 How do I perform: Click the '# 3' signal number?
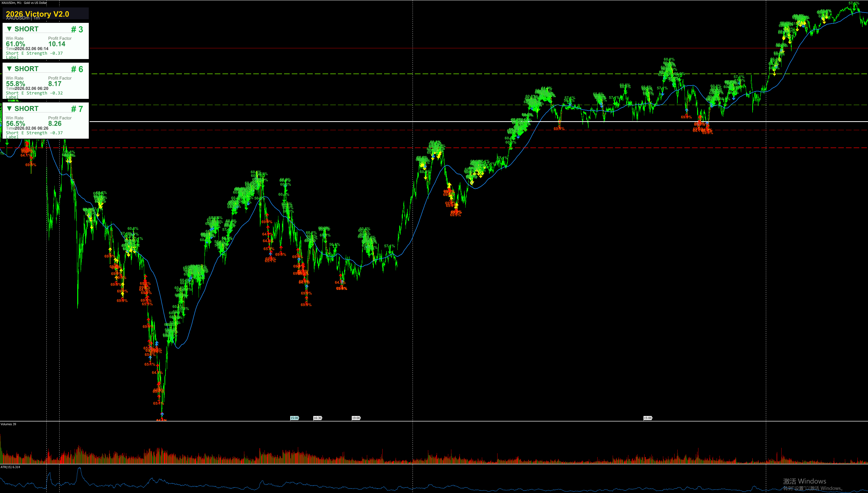(x=77, y=30)
